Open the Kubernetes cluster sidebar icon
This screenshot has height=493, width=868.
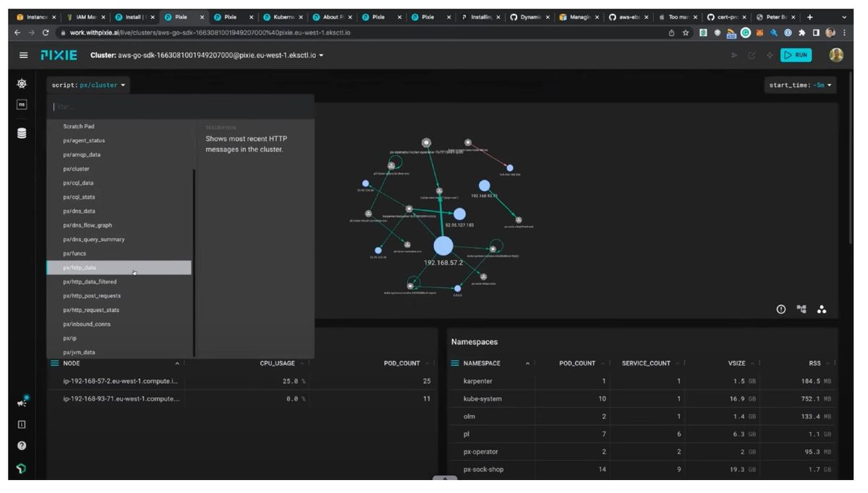click(22, 84)
